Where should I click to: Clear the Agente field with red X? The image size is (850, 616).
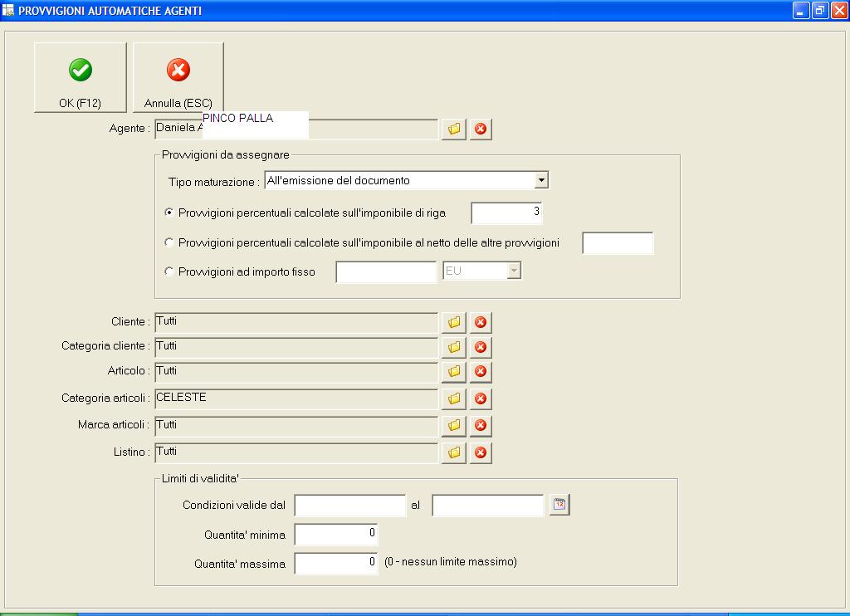(481, 129)
